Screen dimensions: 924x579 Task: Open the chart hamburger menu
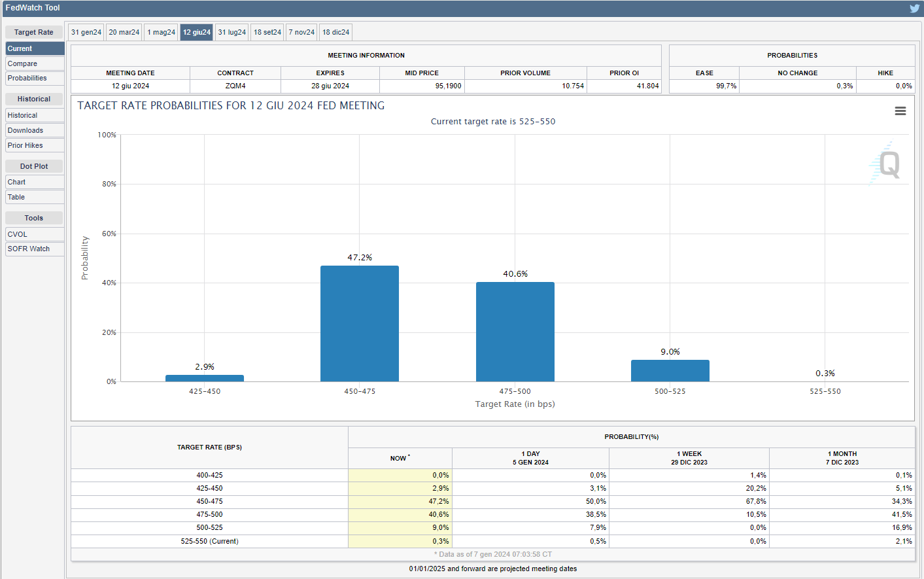pyautogui.click(x=900, y=111)
